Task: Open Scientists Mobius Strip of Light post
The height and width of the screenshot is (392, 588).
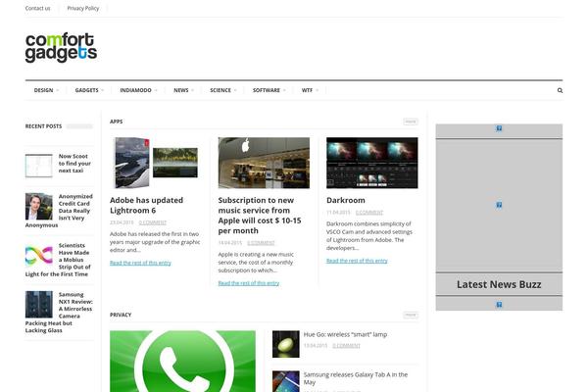Action: click(58, 260)
